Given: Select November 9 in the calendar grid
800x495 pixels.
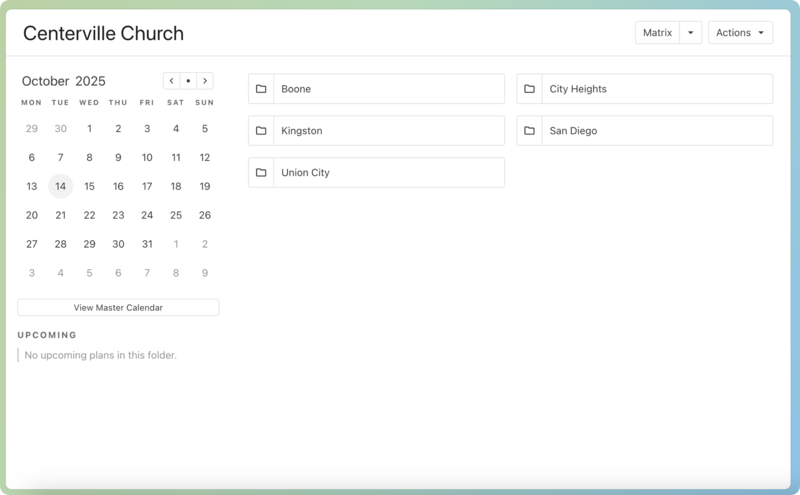Looking at the screenshot, I should click(205, 273).
